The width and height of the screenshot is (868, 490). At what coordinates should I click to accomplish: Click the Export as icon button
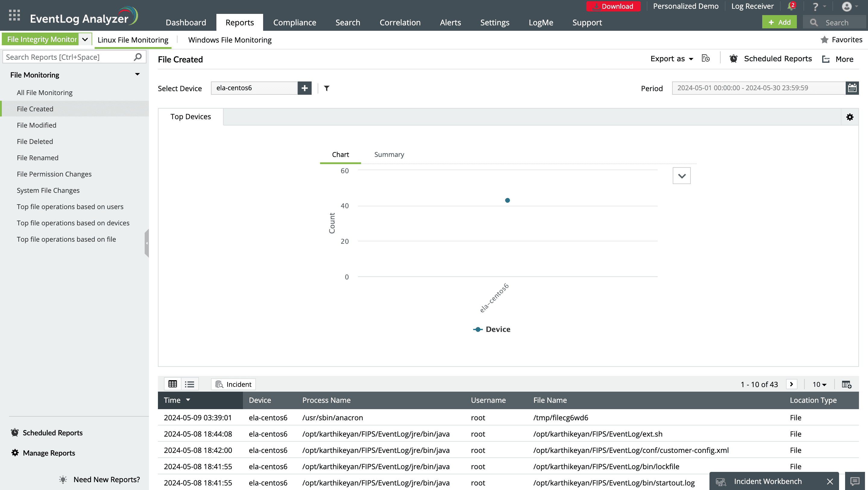(706, 59)
